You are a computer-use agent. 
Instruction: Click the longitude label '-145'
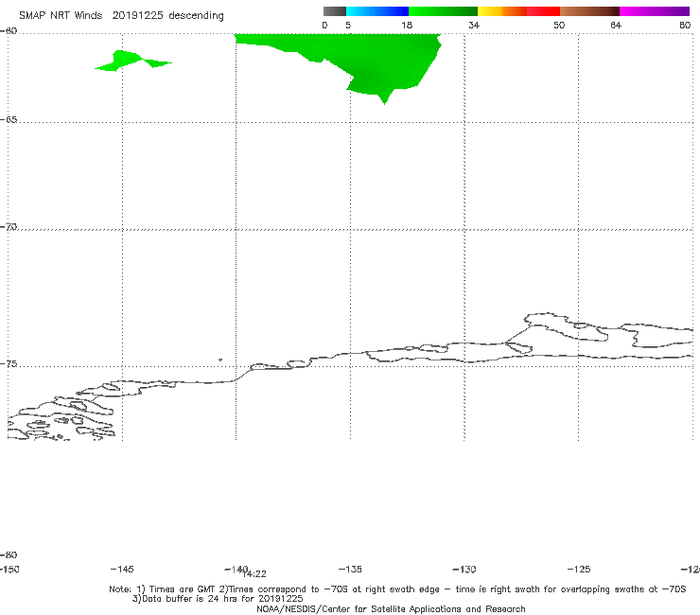(122, 569)
